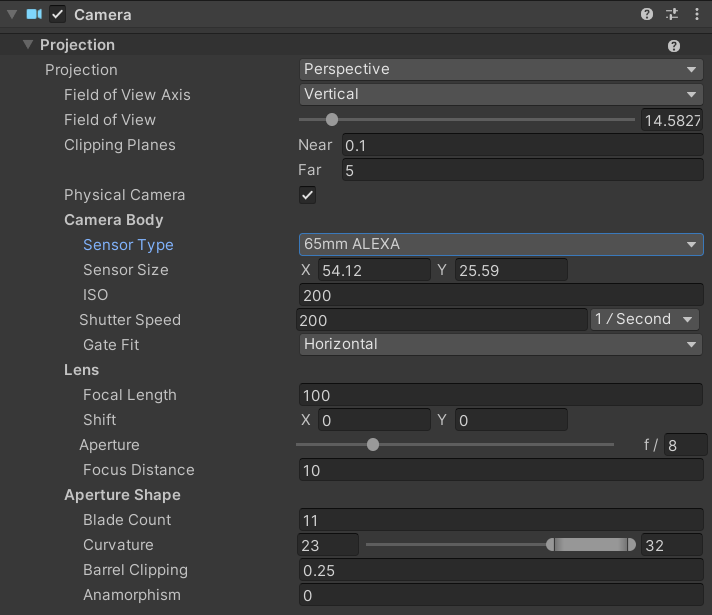The width and height of the screenshot is (712, 615).
Task: Open the Sensor Type 65mm ALEXA dropdown
Action: coord(501,244)
